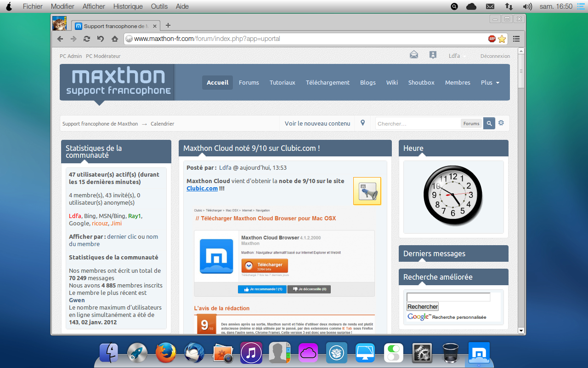Open the gears System Preferences dock icon

tap(422, 353)
